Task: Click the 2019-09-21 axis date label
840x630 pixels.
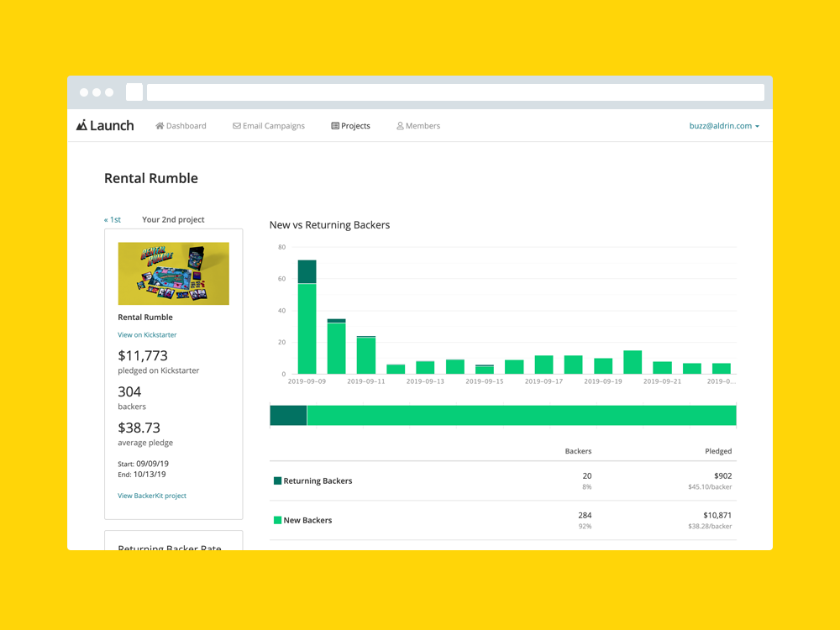Action: coord(662,381)
